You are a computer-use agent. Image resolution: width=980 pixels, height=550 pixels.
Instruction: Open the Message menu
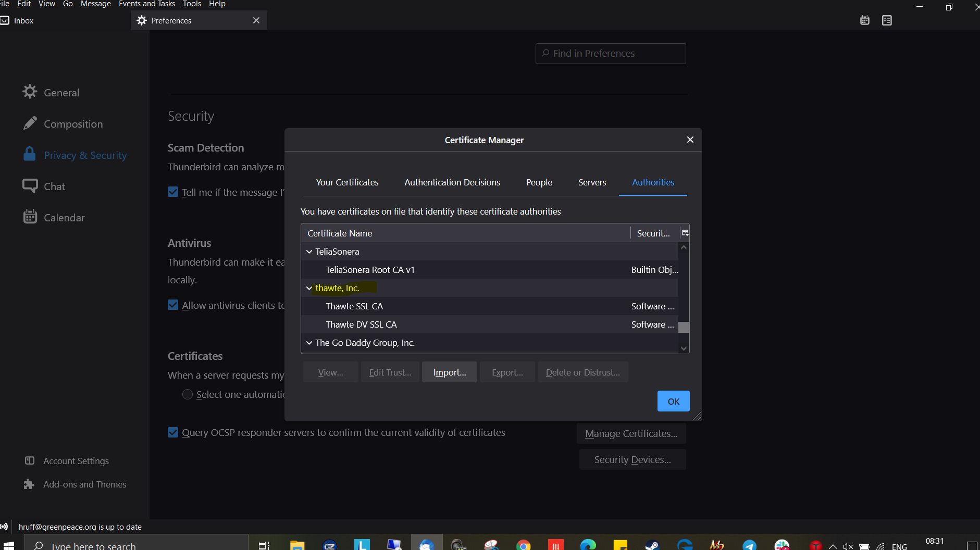pyautogui.click(x=96, y=4)
